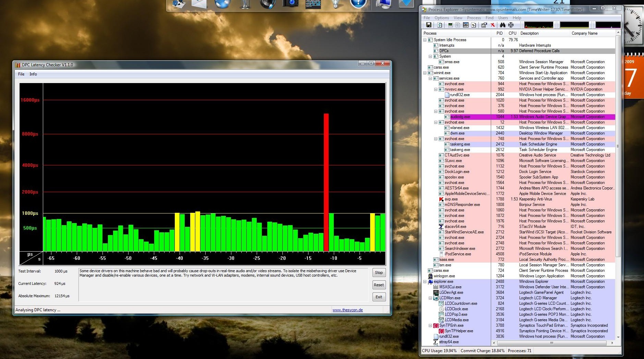Collapse svchost.exe PID 580 tree node
The image size is (644, 359).
click(x=436, y=111)
